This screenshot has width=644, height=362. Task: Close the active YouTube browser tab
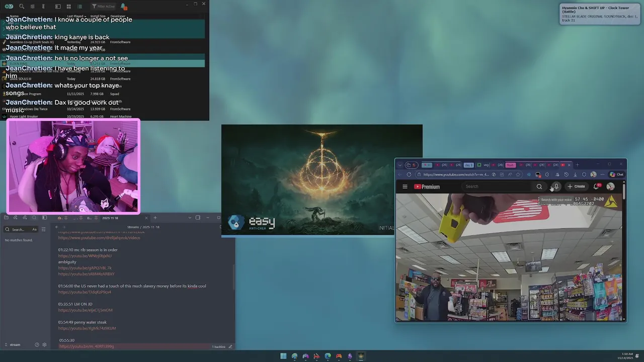pyautogui.click(x=569, y=165)
